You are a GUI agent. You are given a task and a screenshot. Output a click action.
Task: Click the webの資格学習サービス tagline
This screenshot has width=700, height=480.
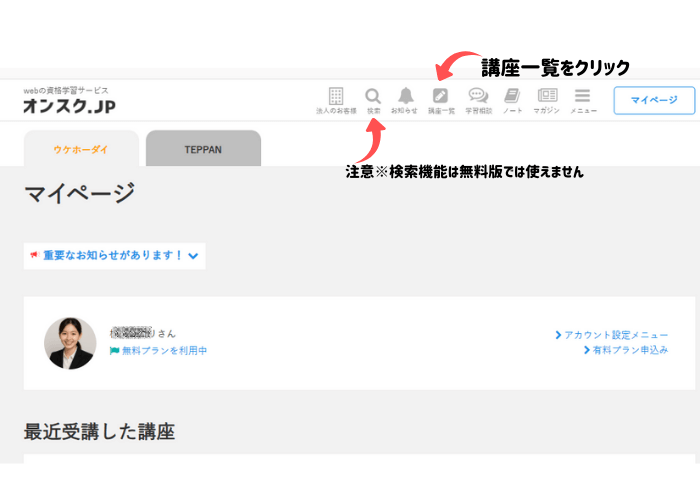coord(66,90)
